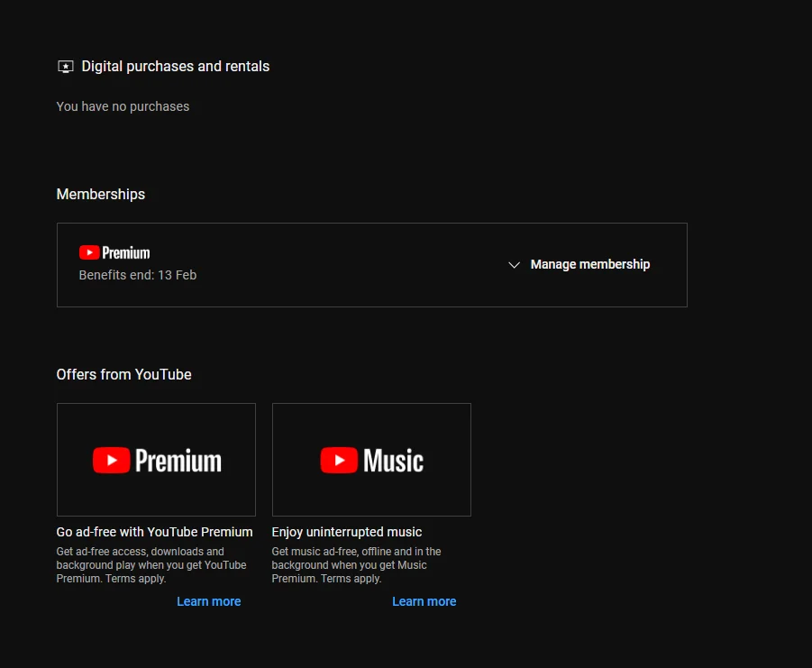Click 'Go ad-free with YouTube Premium' title
Screen dimensions: 812x668
pos(154,533)
